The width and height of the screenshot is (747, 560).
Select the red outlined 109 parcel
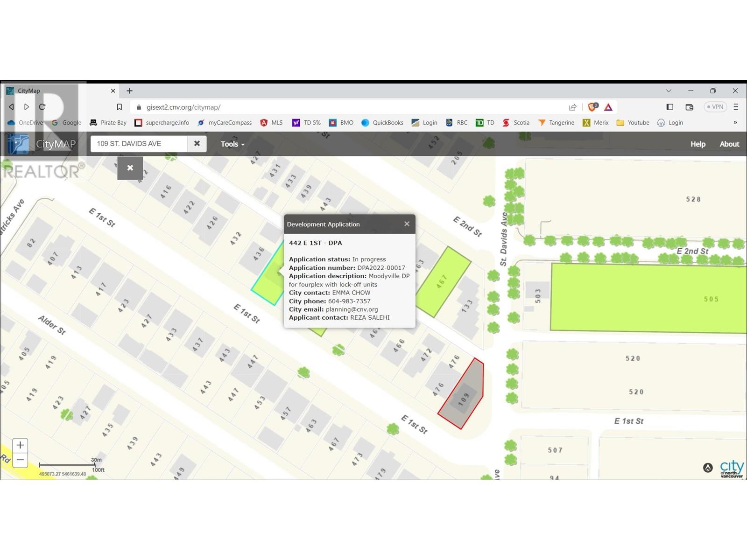coord(463,396)
